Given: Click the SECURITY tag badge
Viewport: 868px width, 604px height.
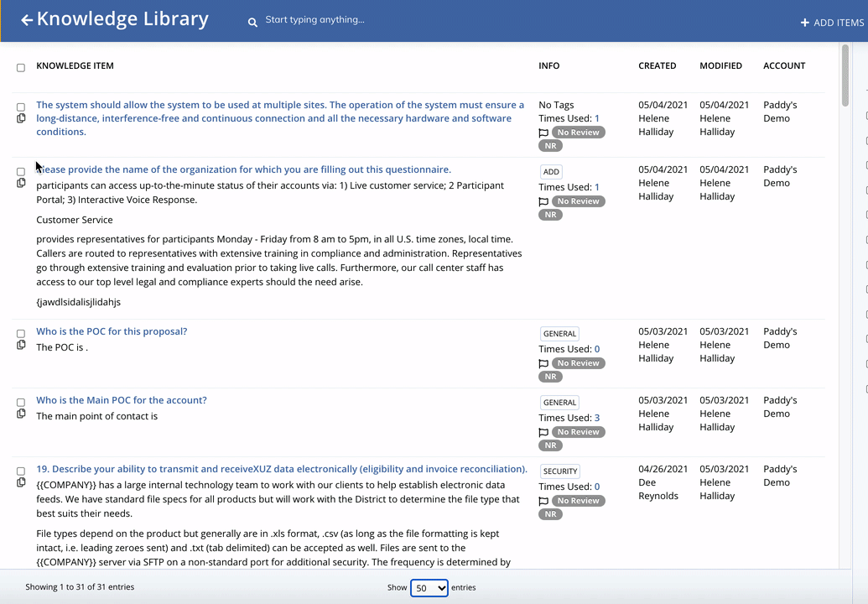Looking at the screenshot, I should coord(559,471).
